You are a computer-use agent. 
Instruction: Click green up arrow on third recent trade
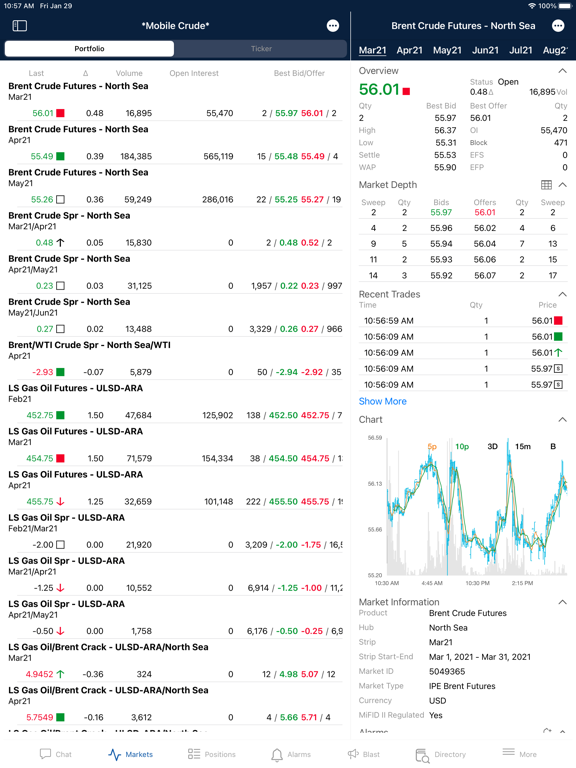(x=558, y=353)
